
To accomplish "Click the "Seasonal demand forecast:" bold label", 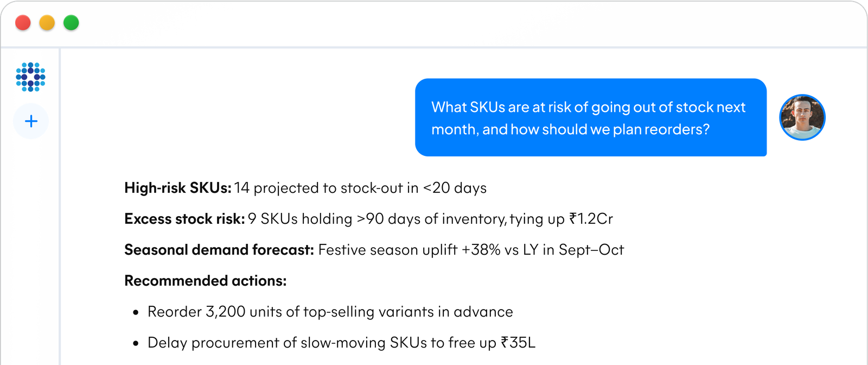I will 219,250.
